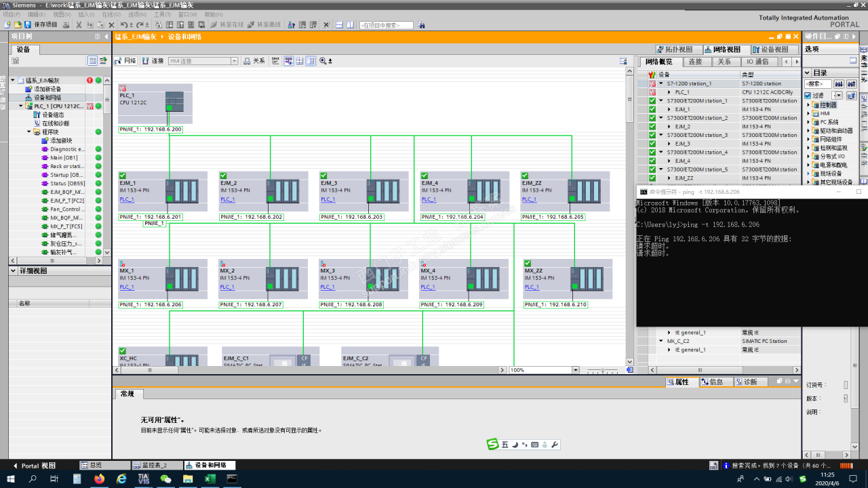Click 转至在线 go online button
This screenshot has width=868, height=488.
226,25
